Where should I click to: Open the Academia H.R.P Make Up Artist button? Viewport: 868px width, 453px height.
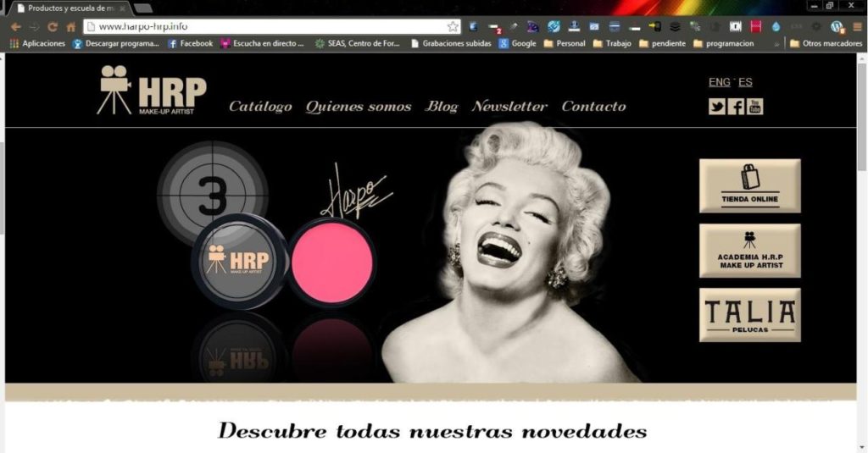(x=749, y=251)
